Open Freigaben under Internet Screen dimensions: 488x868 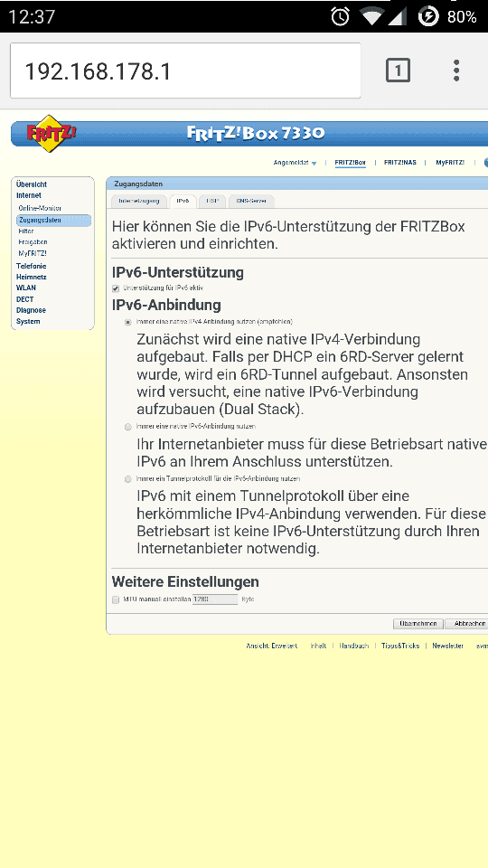pos(33,242)
